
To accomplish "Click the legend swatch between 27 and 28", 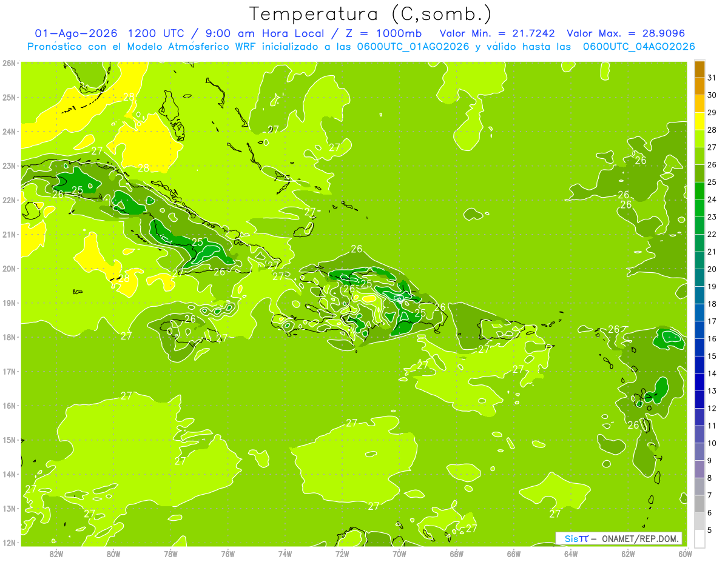I will coord(699,139).
